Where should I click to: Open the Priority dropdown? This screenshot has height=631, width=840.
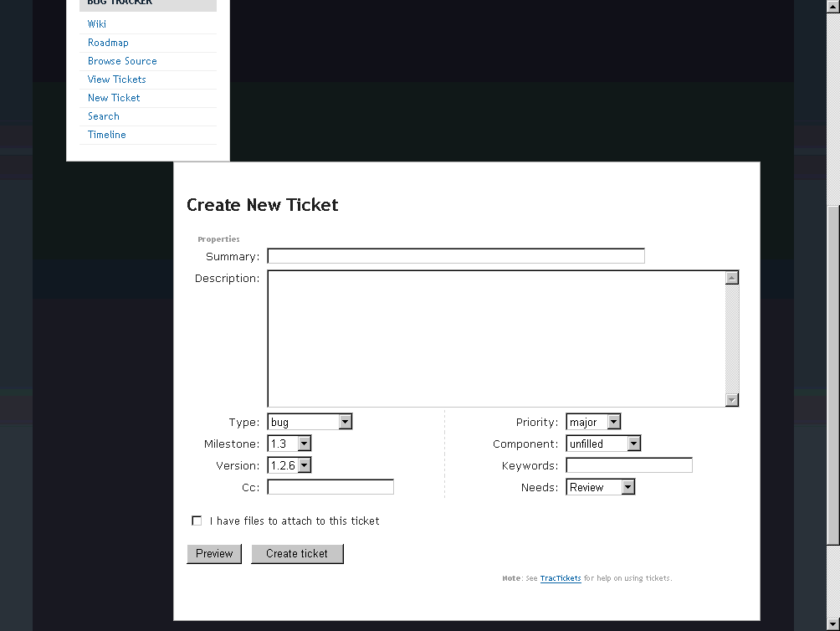(x=593, y=423)
